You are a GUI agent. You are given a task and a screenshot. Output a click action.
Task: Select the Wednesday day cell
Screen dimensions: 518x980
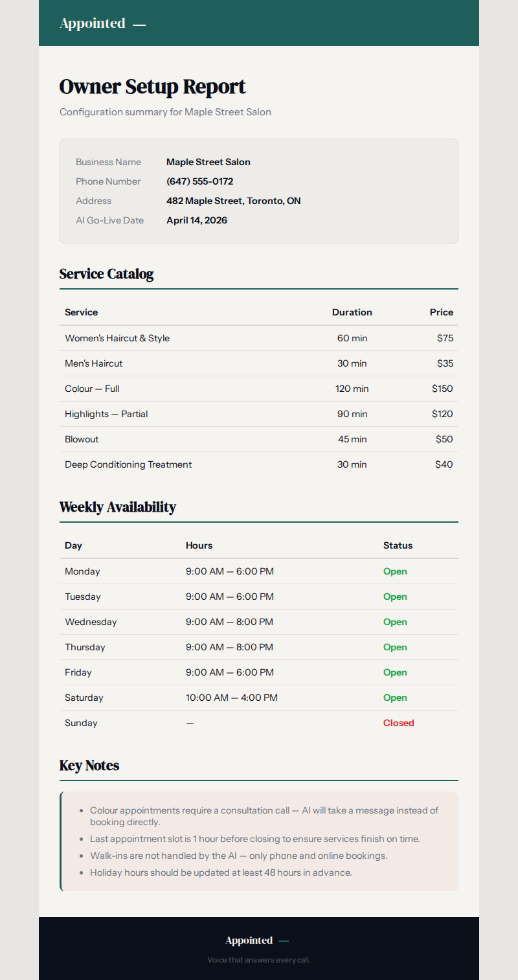pos(91,622)
